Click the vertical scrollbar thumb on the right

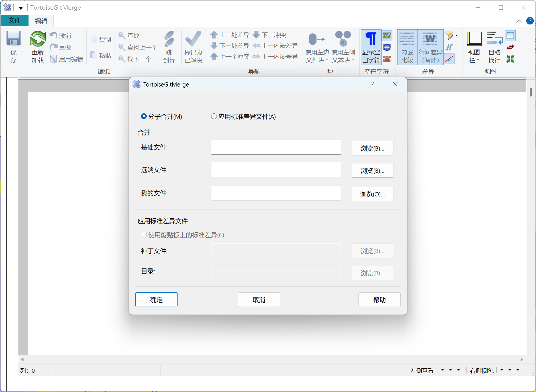click(x=531, y=92)
